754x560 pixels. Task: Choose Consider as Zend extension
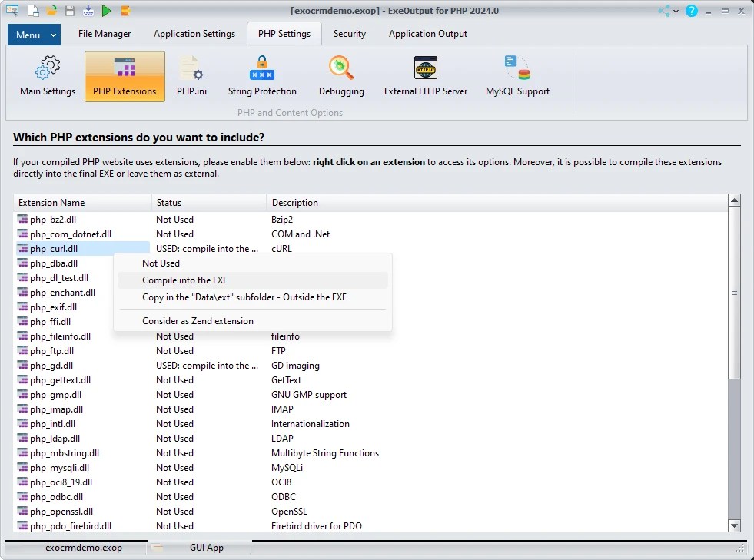pyautogui.click(x=253, y=321)
